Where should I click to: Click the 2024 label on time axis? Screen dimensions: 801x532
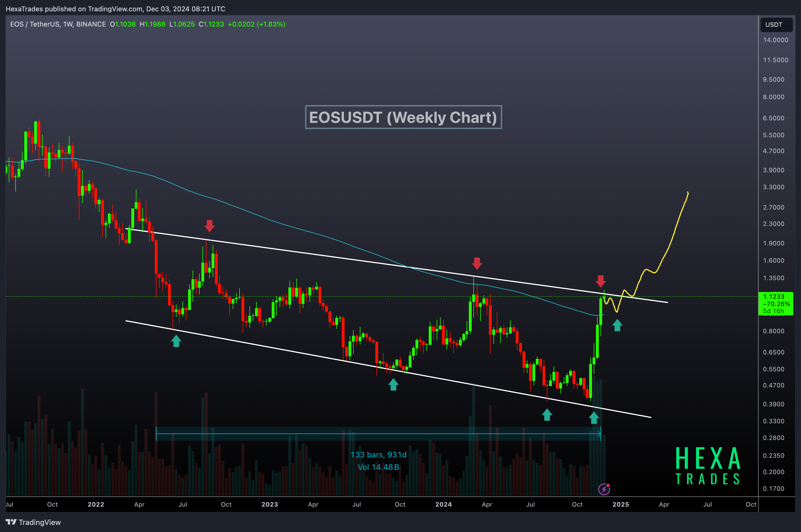point(443,505)
